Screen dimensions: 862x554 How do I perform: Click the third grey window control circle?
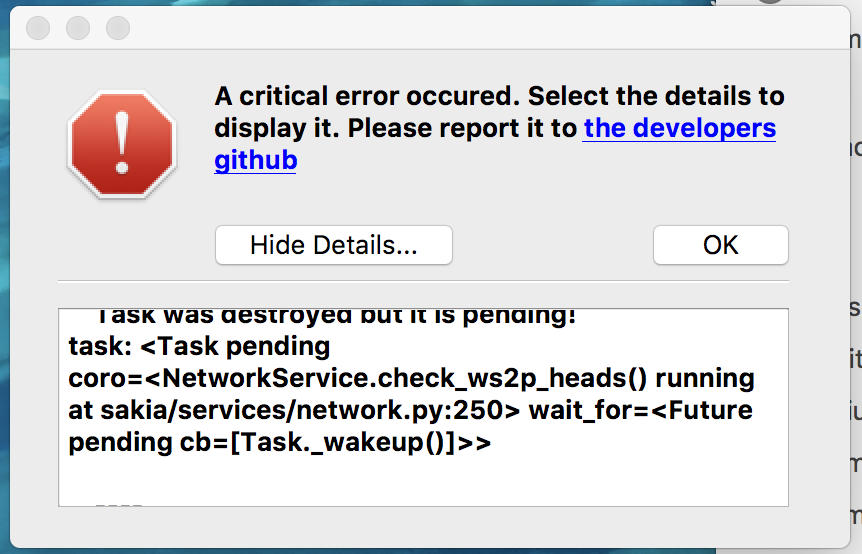(118, 27)
